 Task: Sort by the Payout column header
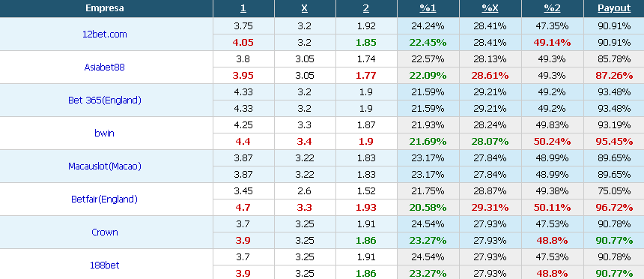(x=614, y=8)
